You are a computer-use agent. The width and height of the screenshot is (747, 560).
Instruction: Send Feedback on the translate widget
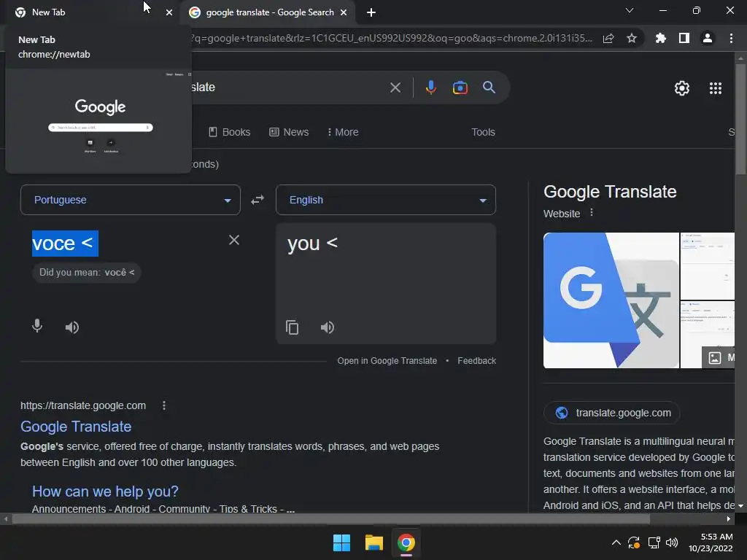(x=476, y=361)
